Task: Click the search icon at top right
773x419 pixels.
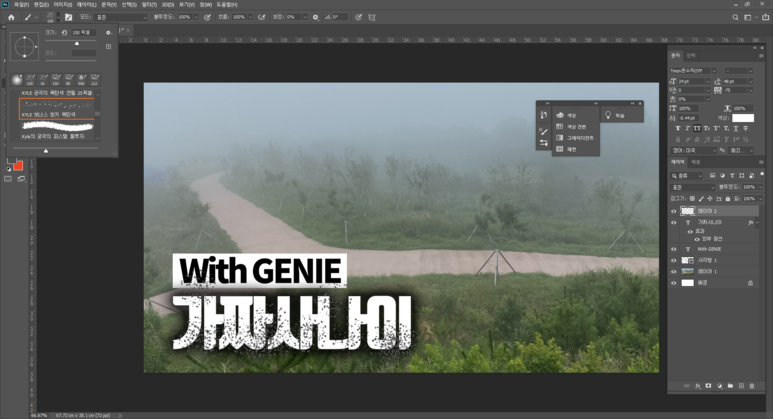Action: [x=735, y=17]
